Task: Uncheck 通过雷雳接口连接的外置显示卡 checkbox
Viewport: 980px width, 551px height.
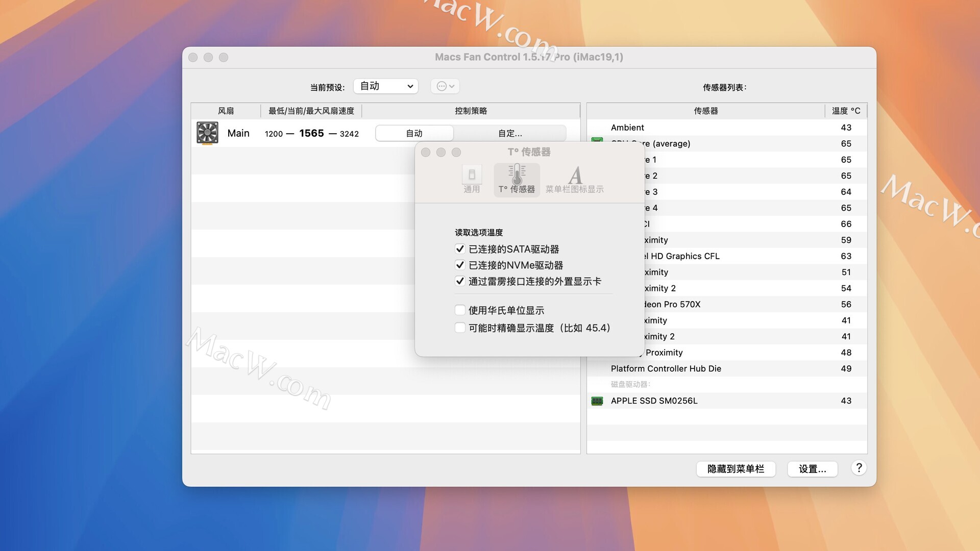Action: tap(460, 281)
